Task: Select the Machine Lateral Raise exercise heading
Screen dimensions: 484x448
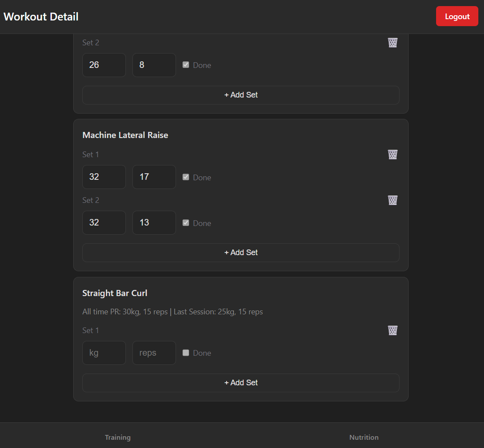Action: click(x=125, y=135)
